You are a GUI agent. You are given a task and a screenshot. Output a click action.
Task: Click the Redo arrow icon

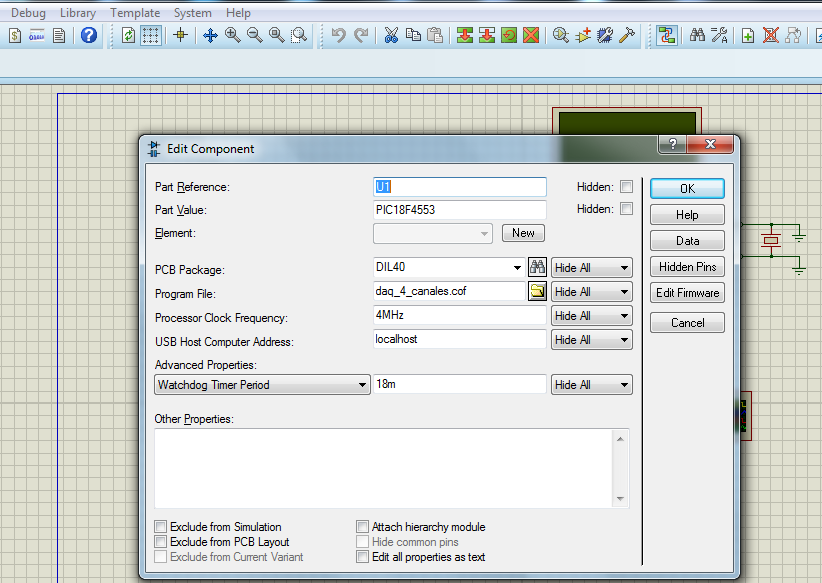[361, 36]
